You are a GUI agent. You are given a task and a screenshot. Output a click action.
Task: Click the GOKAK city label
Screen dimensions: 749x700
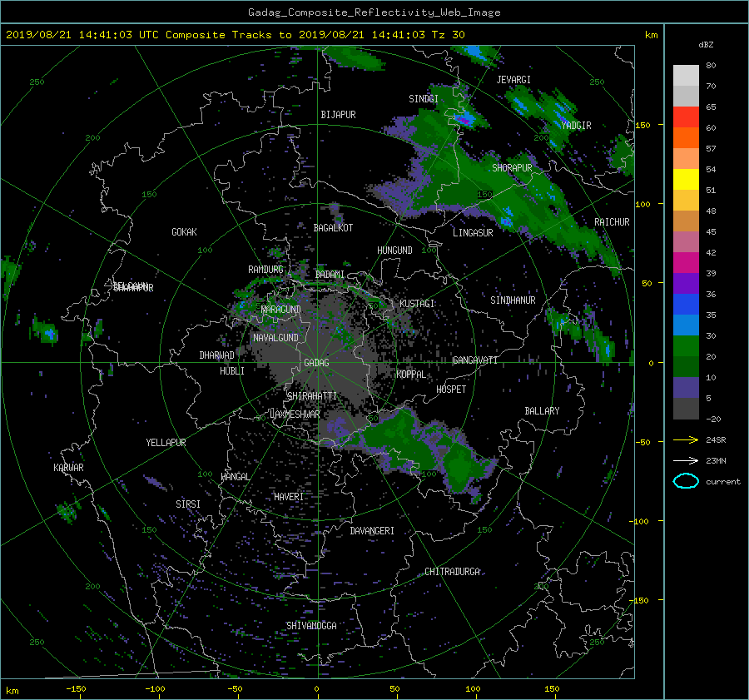(184, 232)
